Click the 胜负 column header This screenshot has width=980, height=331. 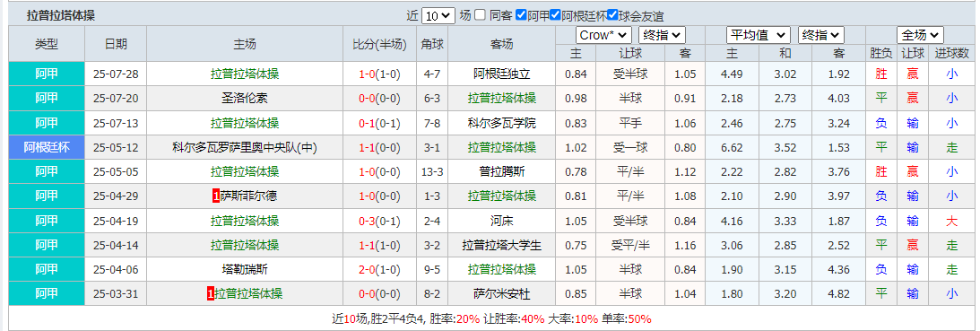(x=881, y=53)
